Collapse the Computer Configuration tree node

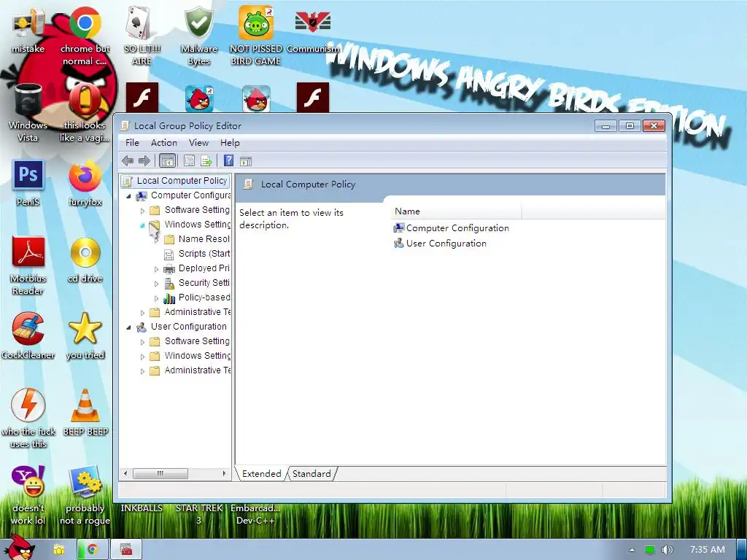(x=128, y=196)
